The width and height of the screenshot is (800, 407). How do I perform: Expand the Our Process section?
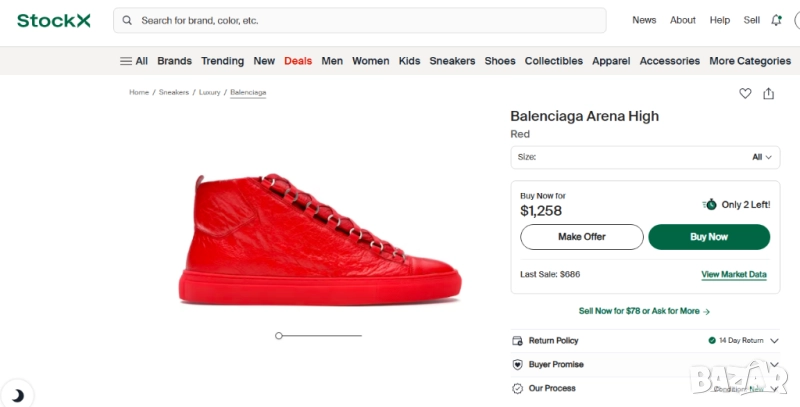(x=774, y=388)
